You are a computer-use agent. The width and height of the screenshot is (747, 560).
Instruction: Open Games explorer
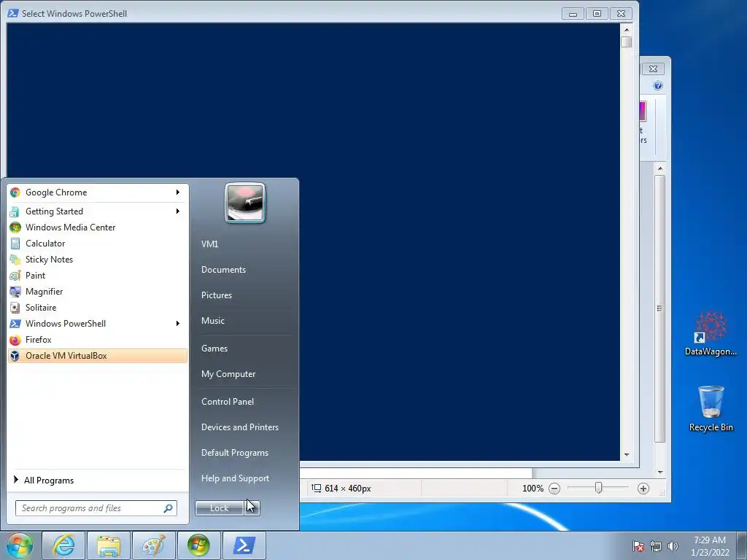click(214, 348)
